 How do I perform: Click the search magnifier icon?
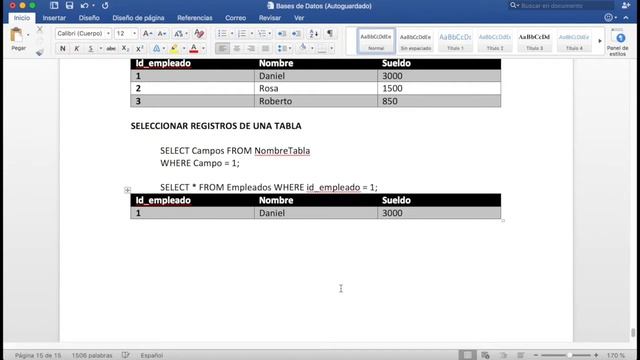(513, 5)
